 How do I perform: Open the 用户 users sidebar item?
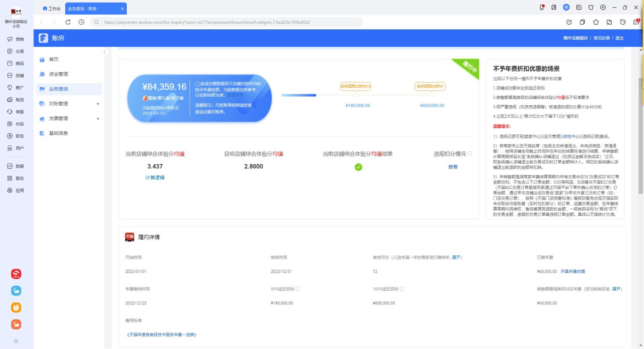[x=16, y=148]
